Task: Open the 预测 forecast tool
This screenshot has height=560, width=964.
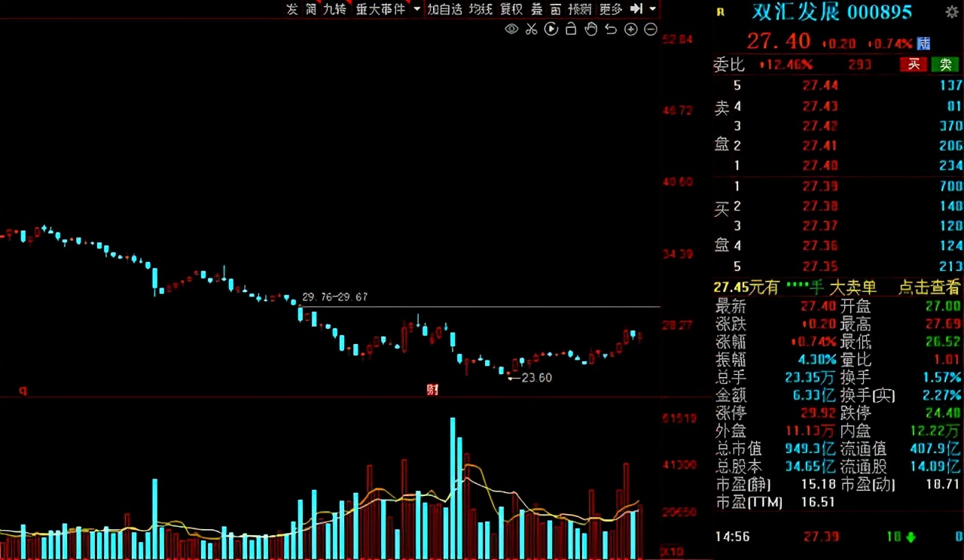Action: click(x=580, y=9)
